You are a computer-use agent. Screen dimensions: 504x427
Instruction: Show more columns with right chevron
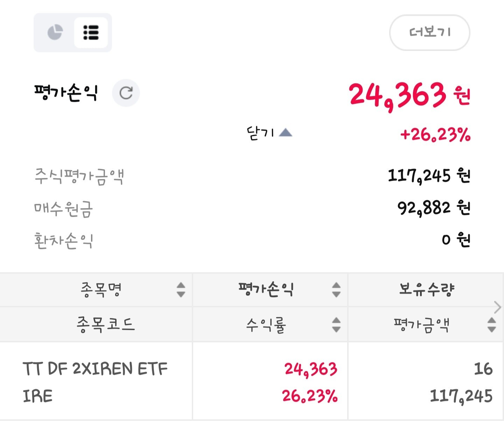pyautogui.click(x=498, y=307)
